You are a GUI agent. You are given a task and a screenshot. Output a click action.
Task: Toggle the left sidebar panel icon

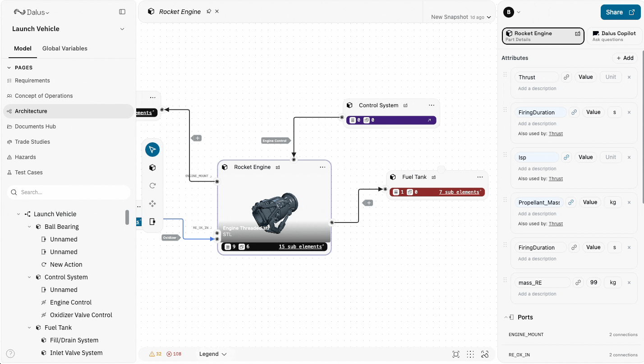(122, 12)
